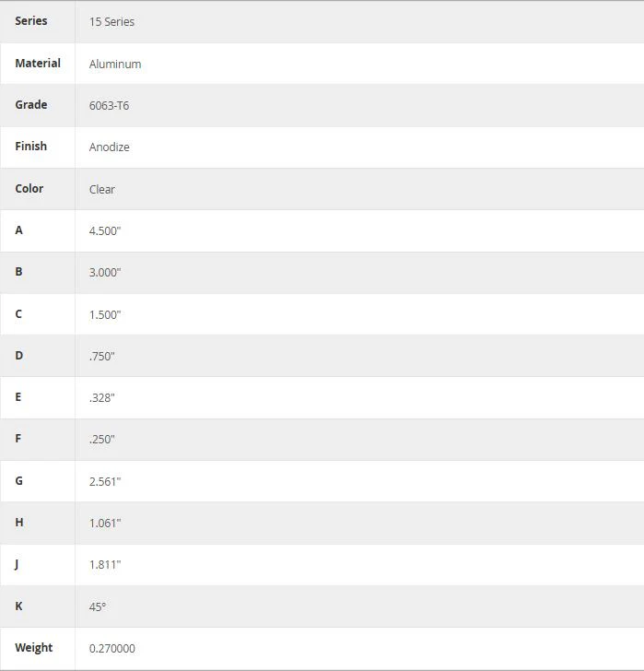This screenshot has width=644, height=671.
Task: Click dimension A value 4.500"
Action: pos(105,231)
